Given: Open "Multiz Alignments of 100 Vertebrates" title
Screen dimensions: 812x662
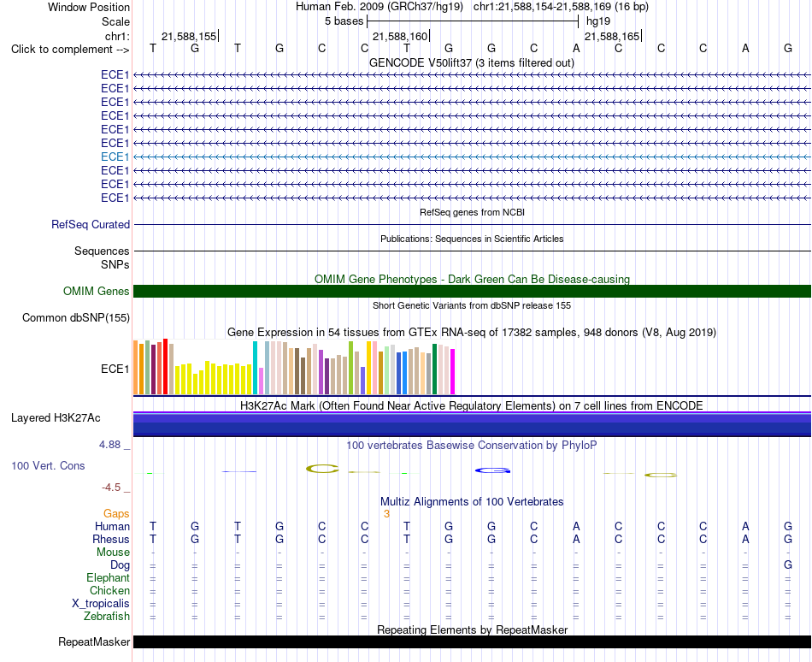Looking at the screenshot, I should [x=472, y=502].
